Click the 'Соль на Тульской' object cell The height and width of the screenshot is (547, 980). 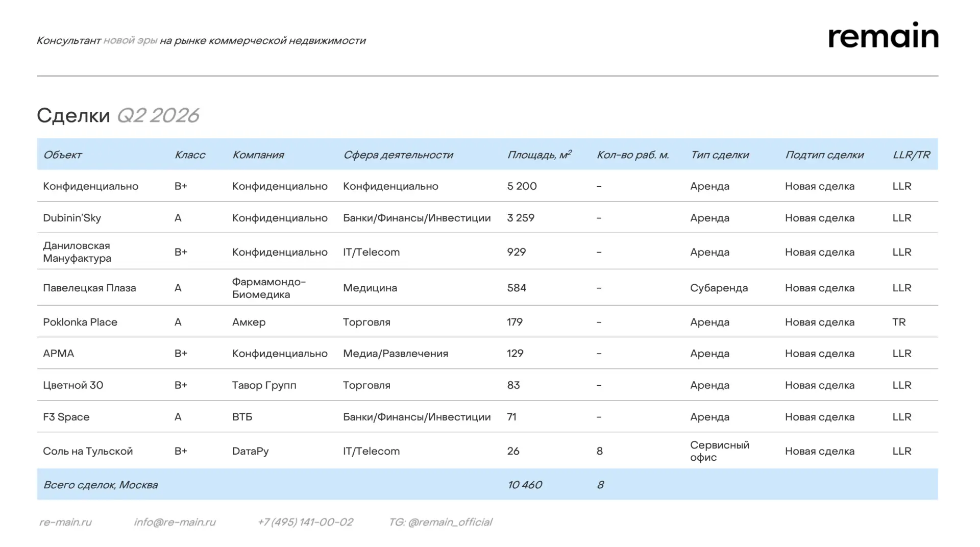coord(88,451)
